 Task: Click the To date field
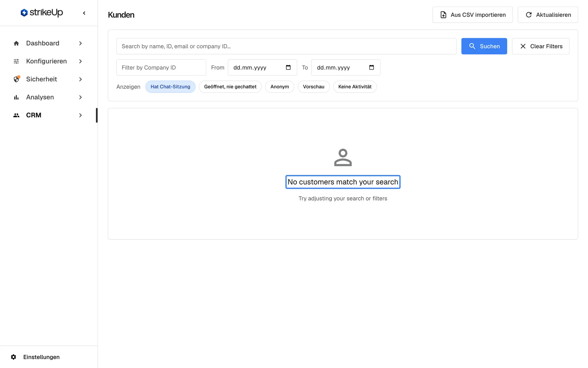click(346, 67)
